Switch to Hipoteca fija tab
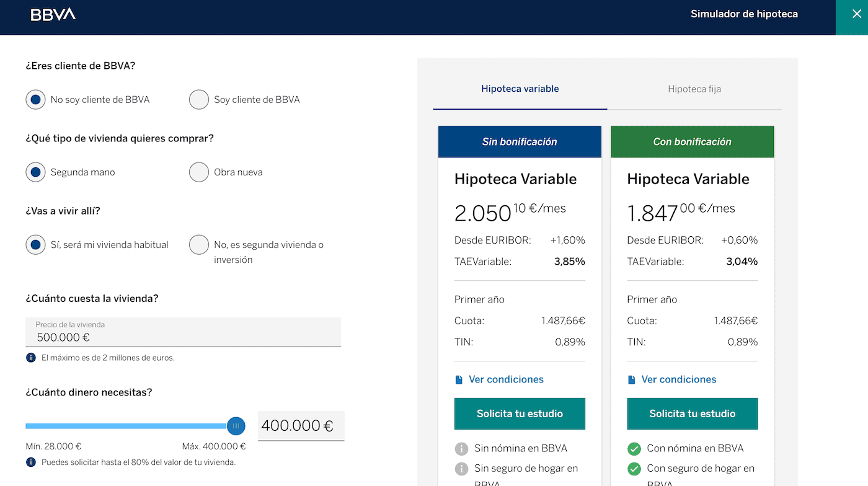The height and width of the screenshot is (486, 868). click(x=694, y=89)
